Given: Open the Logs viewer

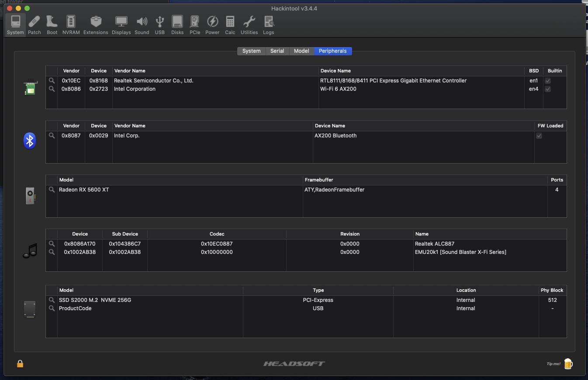Looking at the screenshot, I should point(268,25).
